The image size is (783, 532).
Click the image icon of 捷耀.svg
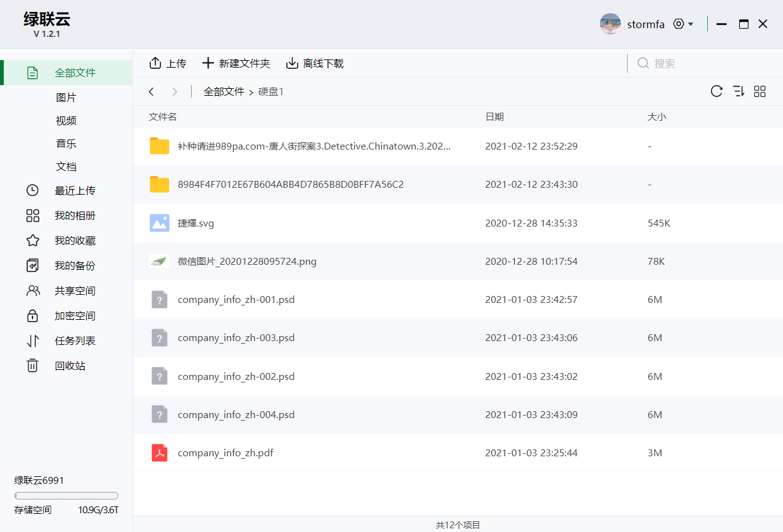(x=160, y=223)
